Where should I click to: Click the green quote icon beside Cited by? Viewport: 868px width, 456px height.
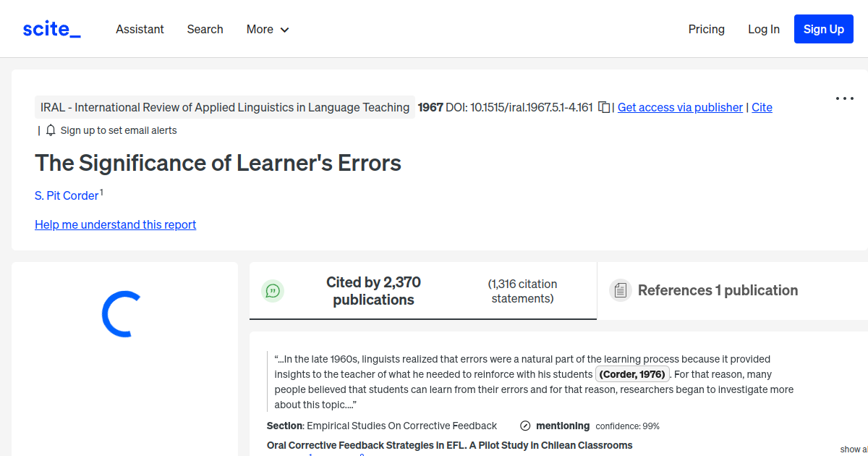273,290
